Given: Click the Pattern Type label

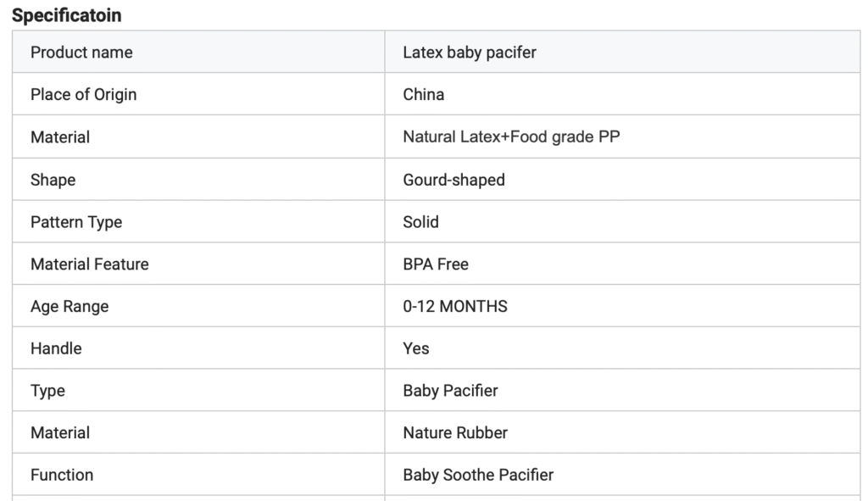Looking at the screenshot, I should coord(76,222).
